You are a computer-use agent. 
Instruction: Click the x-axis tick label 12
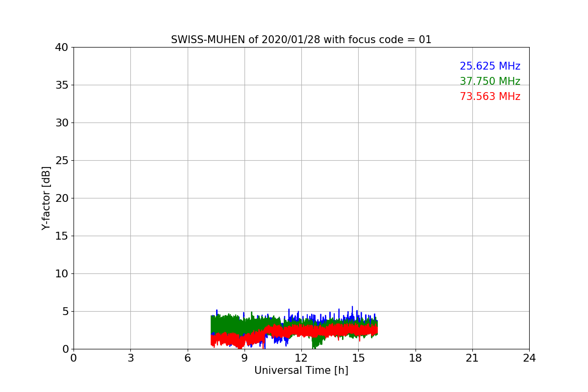click(x=301, y=358)
